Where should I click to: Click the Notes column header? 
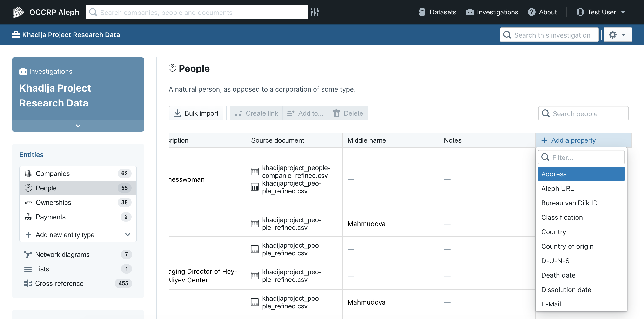click(x=487, y=140)
